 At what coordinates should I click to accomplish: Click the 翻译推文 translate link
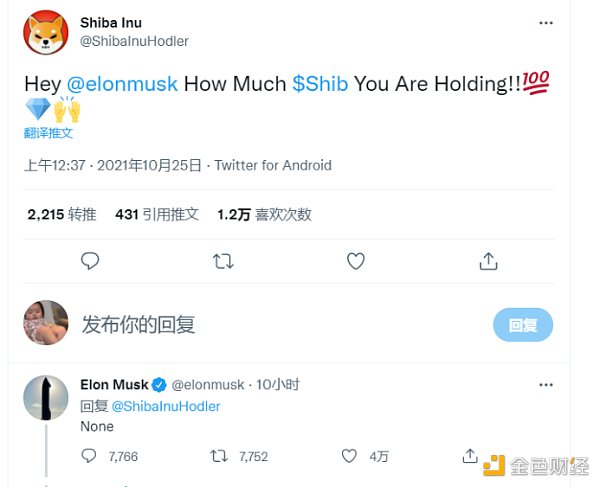(x=49, y=132)
